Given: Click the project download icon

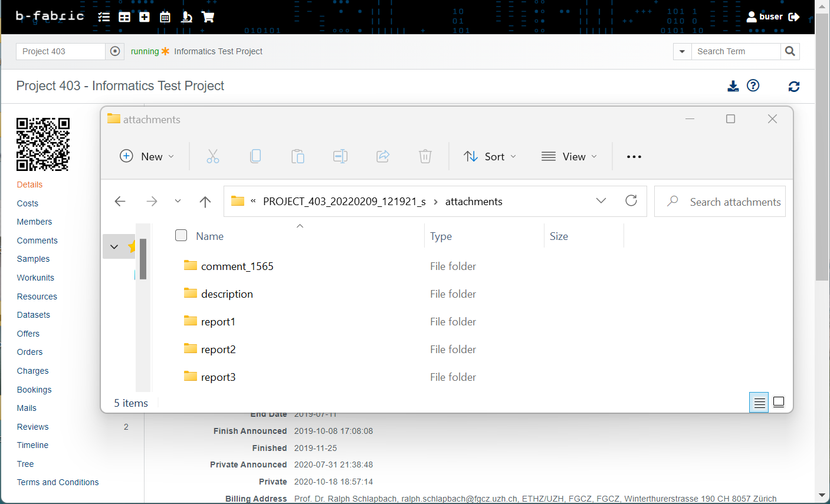Looking at the screenshot, I should click(733, 86).
